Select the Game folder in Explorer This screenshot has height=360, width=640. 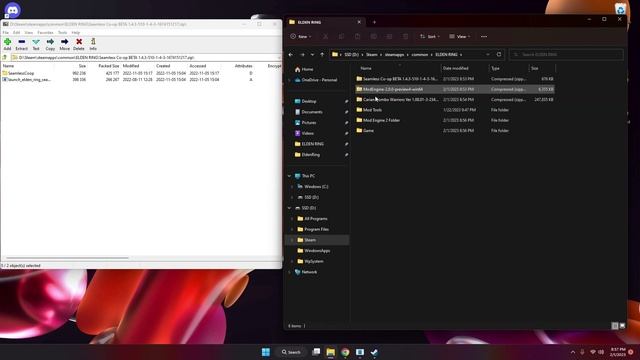tap(455, 131)
